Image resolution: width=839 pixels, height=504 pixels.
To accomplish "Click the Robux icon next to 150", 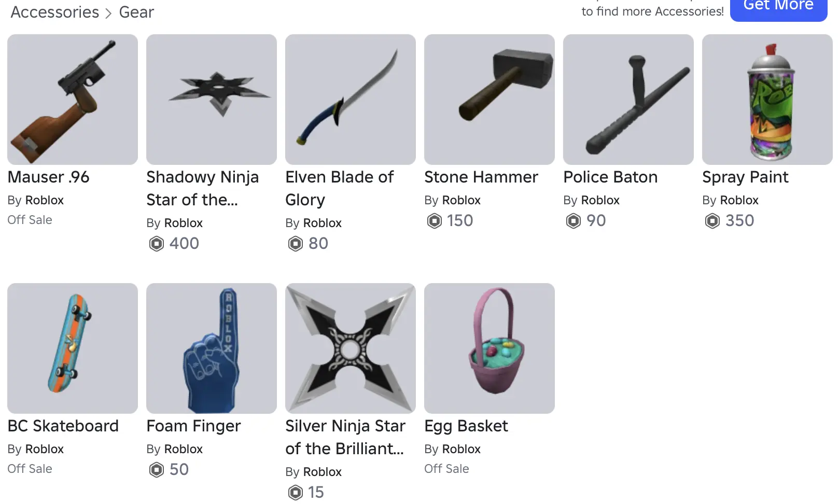I will click(x=435, y=221).
